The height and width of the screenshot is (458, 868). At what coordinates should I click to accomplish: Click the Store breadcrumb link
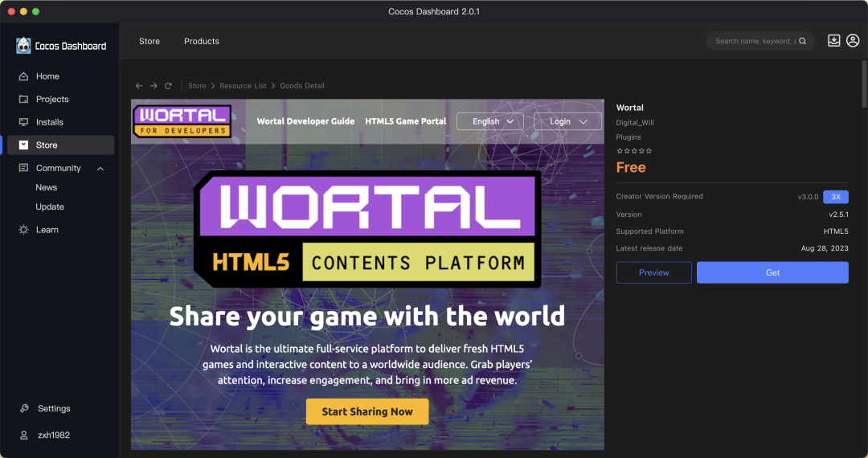(197, 86)
